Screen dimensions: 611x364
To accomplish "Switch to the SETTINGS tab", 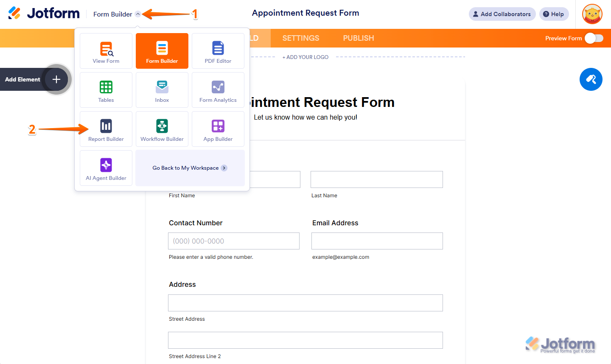I will coord(301,38).
